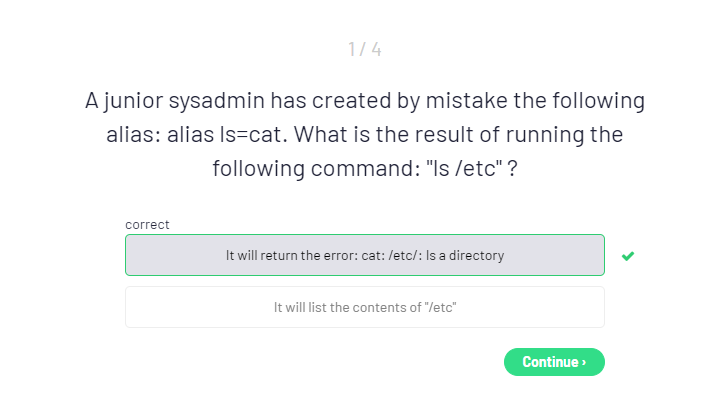This screenshot has height=417, width=728.
Task: Click the number 4 in the progress counter
Action: pyautogui.click(x=376, y=49)
